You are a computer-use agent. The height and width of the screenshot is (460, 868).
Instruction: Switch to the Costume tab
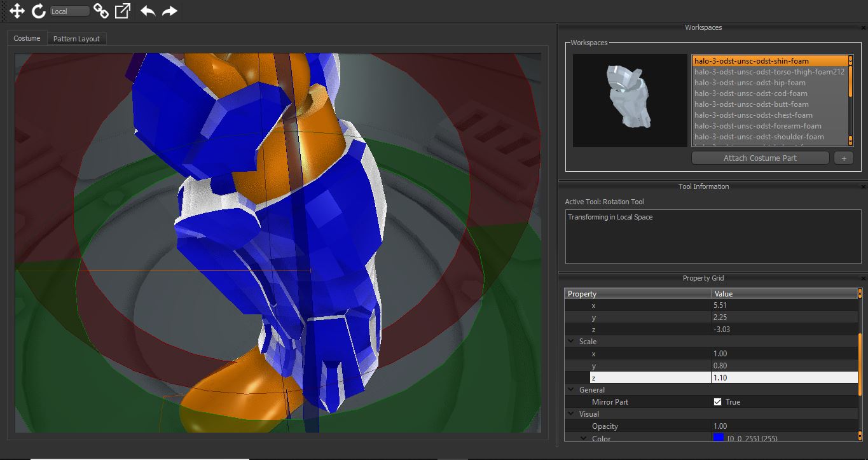(x=27, y=38)
